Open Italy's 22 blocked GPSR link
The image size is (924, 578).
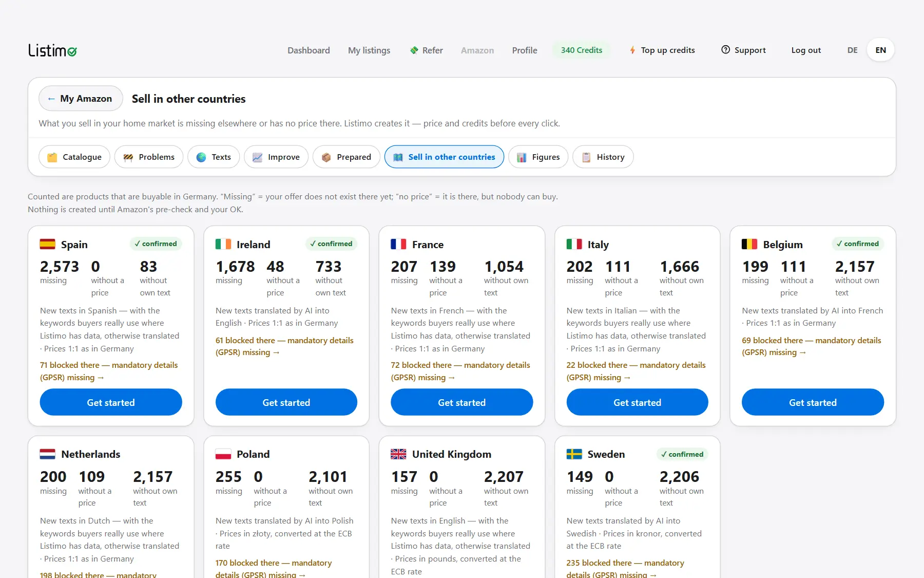[x=636, y=371]
